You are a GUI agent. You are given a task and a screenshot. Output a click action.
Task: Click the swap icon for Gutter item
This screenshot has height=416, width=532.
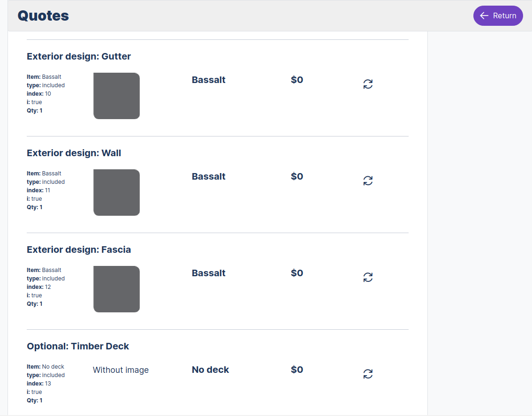point(368,84)
